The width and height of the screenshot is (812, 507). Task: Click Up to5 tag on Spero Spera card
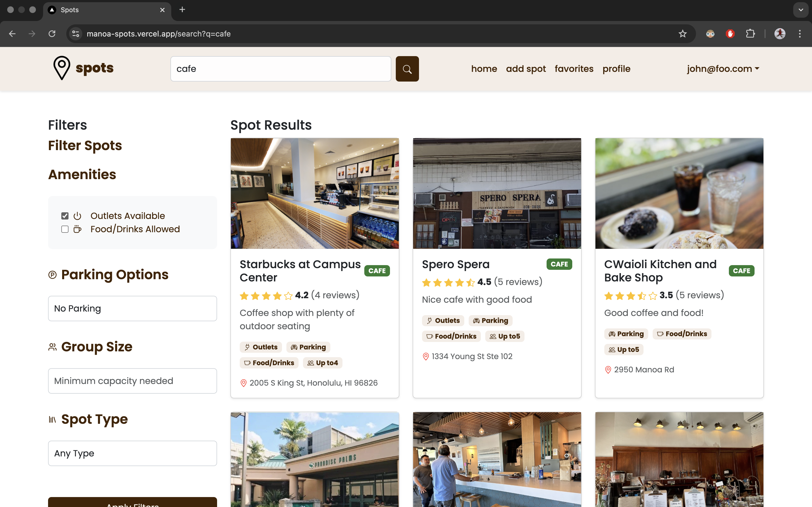505,336
